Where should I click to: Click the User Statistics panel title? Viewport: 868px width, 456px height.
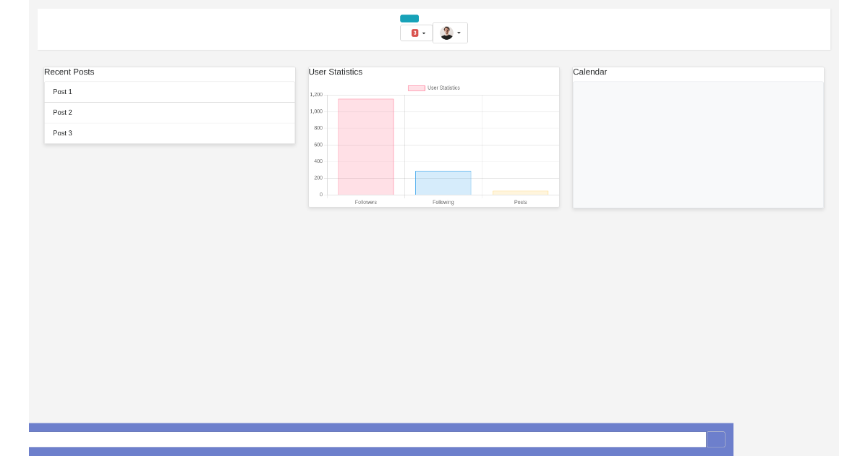[335, 72]
